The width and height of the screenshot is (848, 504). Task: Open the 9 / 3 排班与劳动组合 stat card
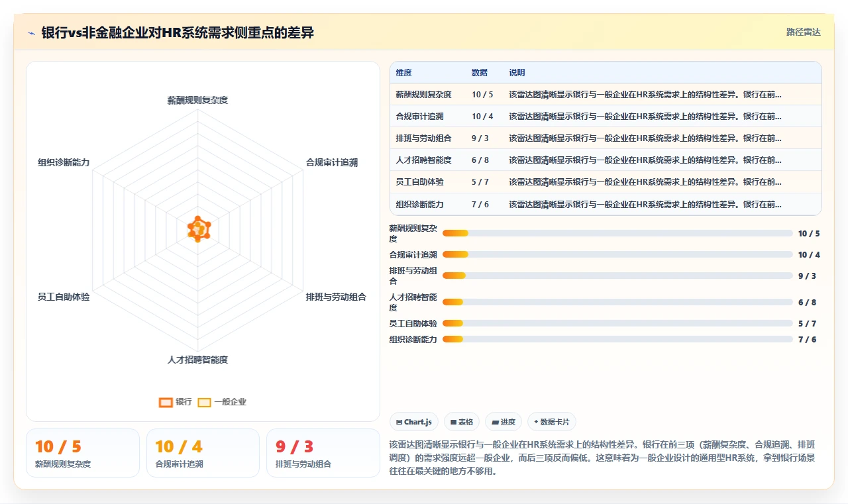pos(323,453)
